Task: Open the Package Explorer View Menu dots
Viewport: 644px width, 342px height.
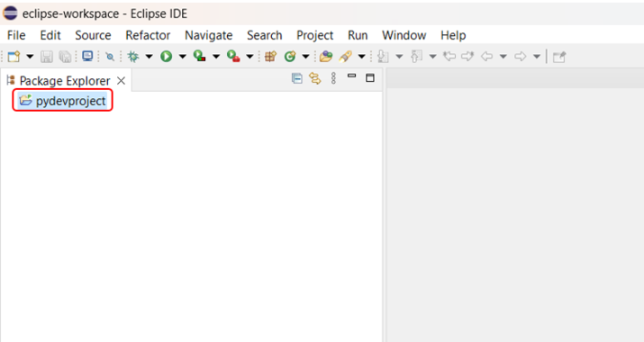Action: pyautogui.click(x=333, y=78)
